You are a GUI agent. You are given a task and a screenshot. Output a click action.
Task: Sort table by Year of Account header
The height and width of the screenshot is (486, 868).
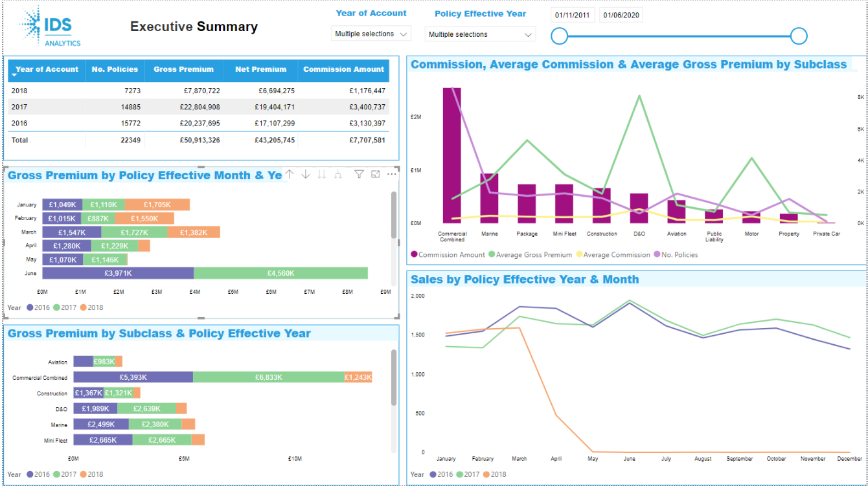pyautogui.click(x=47, y=70)
